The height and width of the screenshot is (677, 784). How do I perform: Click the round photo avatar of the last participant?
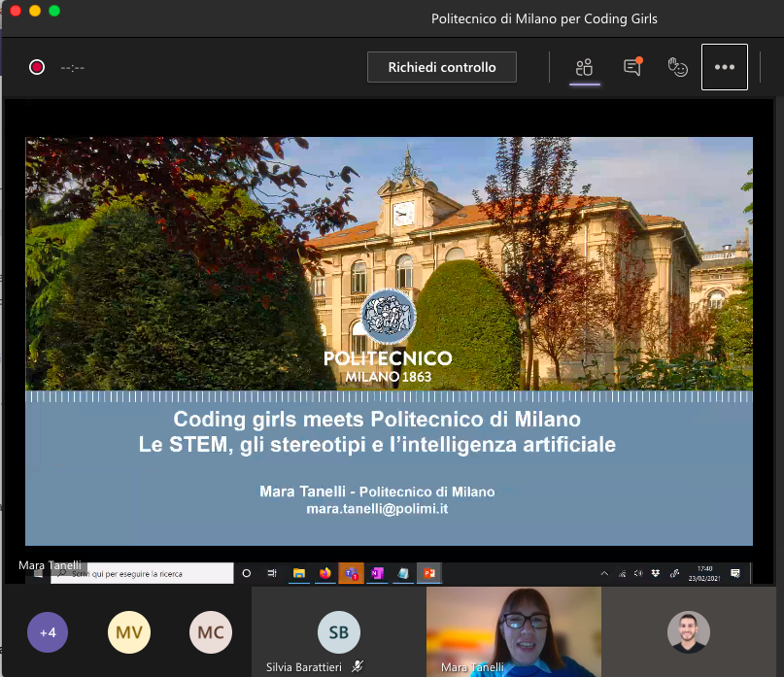point(689,632)
